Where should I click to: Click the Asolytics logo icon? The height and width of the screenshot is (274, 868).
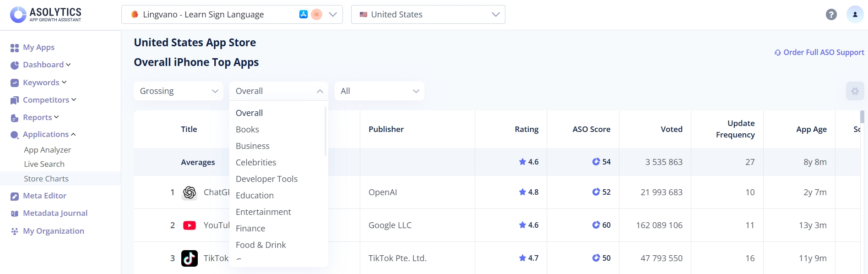coord(18,14)
